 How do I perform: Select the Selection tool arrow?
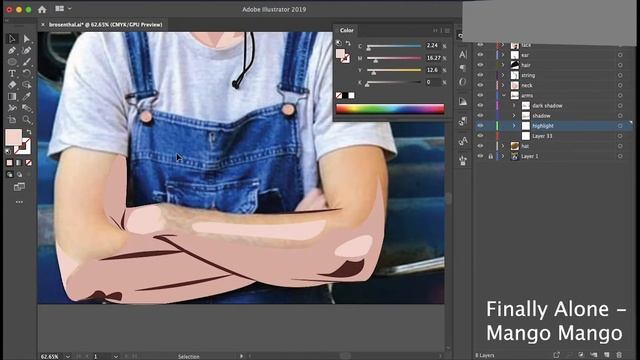point(12,38)
